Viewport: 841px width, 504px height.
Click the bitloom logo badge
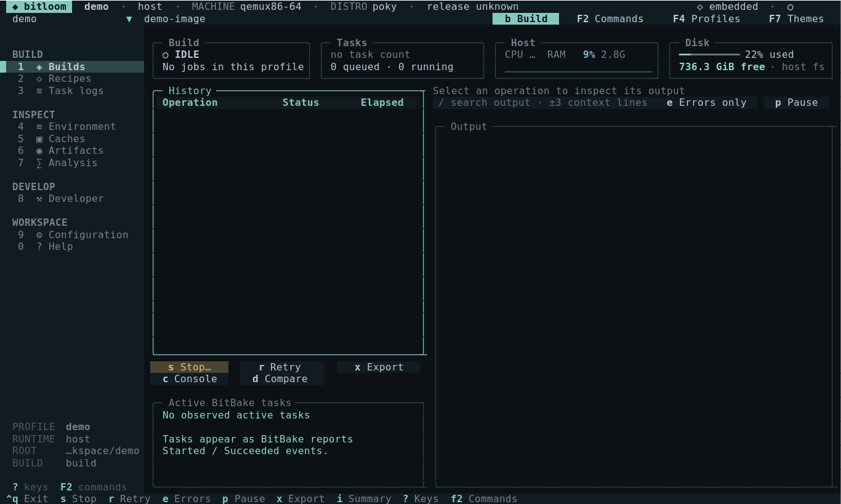click(x=39, y=7)
